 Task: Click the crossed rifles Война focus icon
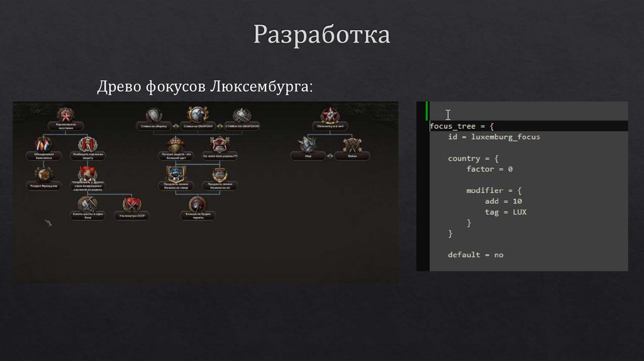click(x=352, y=145)
